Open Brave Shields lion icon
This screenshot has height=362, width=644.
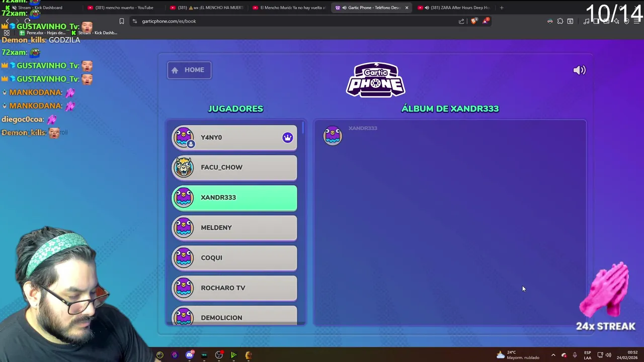click(473, 21)
